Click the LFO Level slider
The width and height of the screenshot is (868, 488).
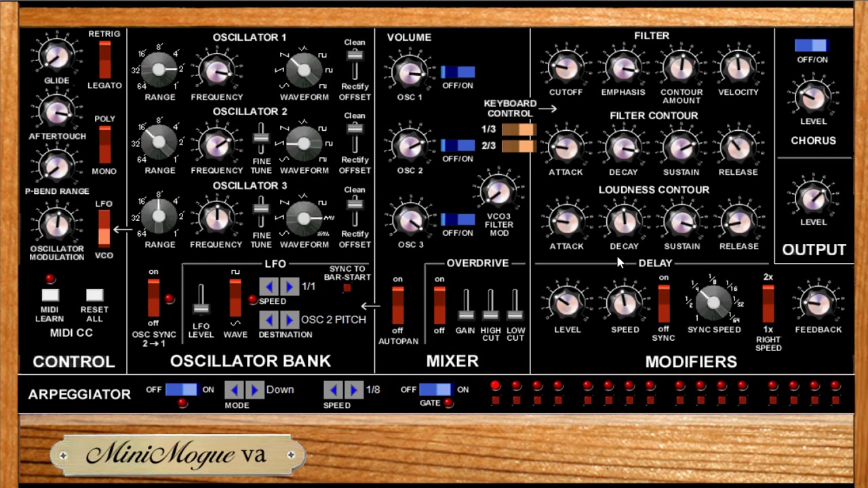coord(201,300)
